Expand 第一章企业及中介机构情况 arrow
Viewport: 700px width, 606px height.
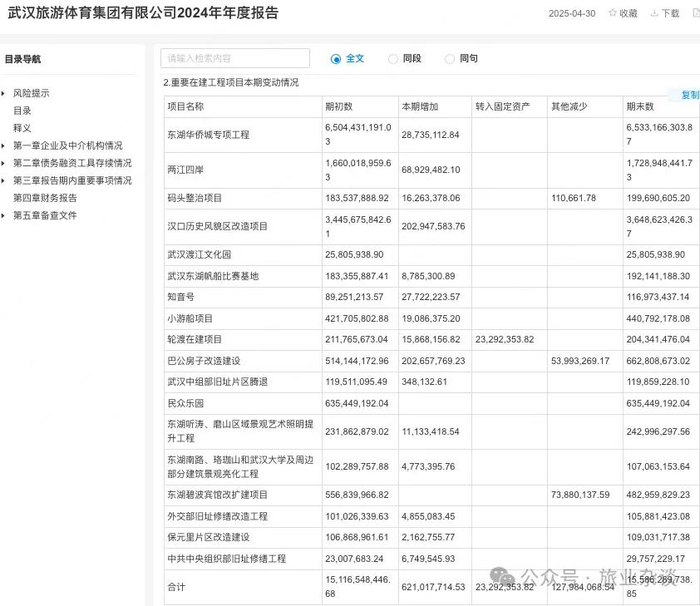[3, 146]
